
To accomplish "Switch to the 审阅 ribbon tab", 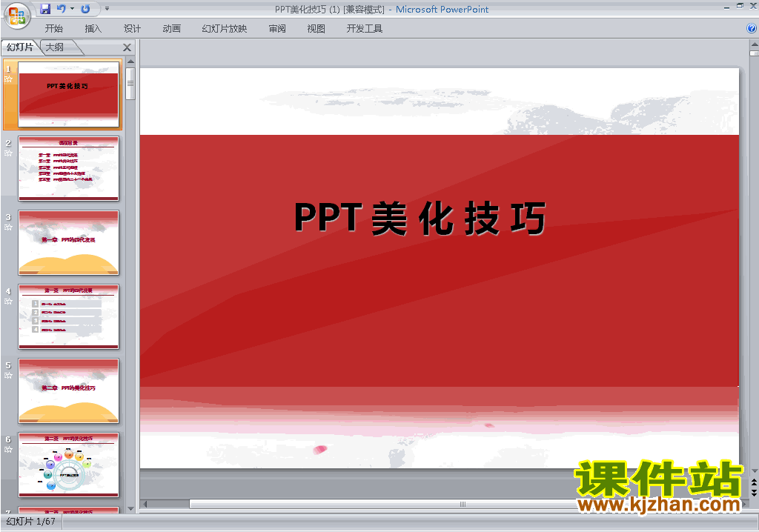I will tap(277, 29).
